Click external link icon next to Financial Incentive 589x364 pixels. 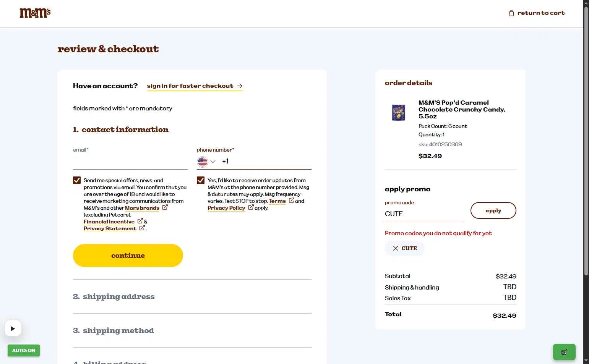coord(140,221)
